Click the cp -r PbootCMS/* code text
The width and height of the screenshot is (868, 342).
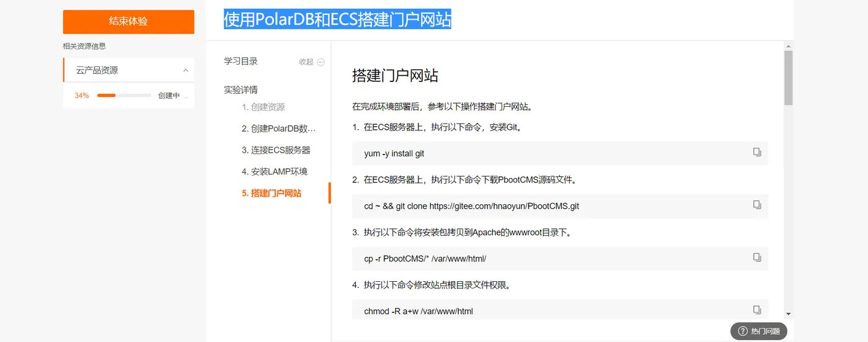(x=425, y=258)
